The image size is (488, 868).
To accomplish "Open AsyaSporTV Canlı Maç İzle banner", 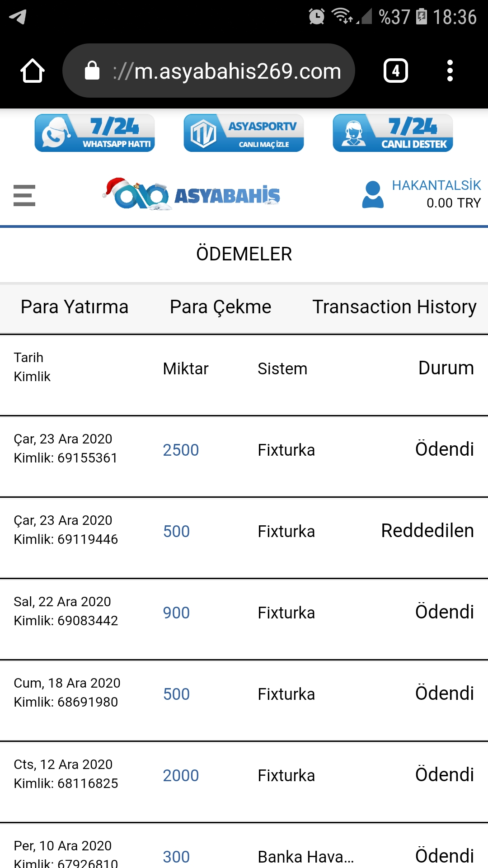I will [244, 133].
